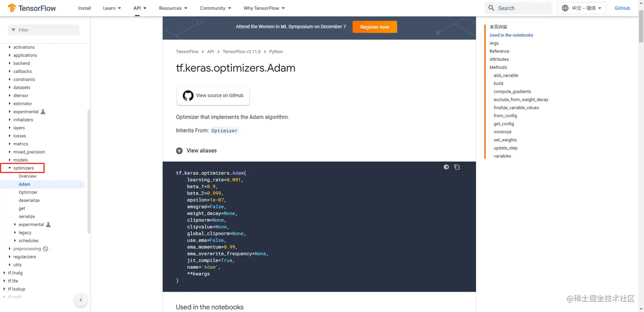The width and height of the screenshot is (644, 312).
Task: Expand the legacy tree node
Action: click(x=15, y=233)
